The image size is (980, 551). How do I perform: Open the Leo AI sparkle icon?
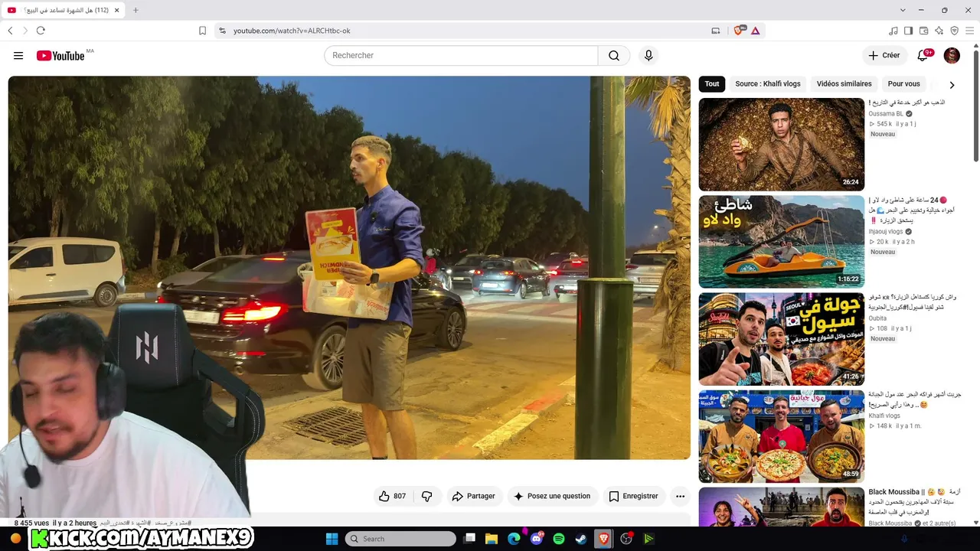[x=939, y=31]
